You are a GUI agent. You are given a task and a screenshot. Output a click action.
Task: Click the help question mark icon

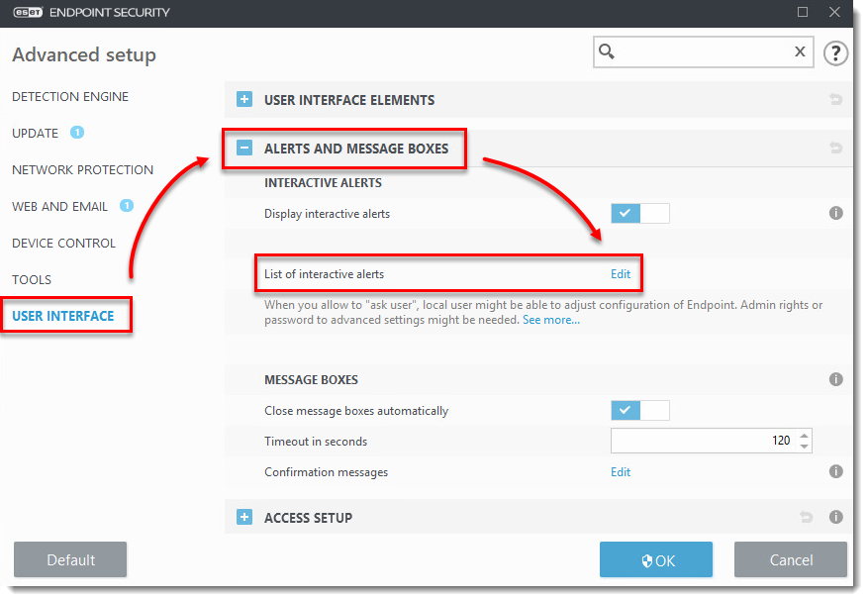[836, 53]
